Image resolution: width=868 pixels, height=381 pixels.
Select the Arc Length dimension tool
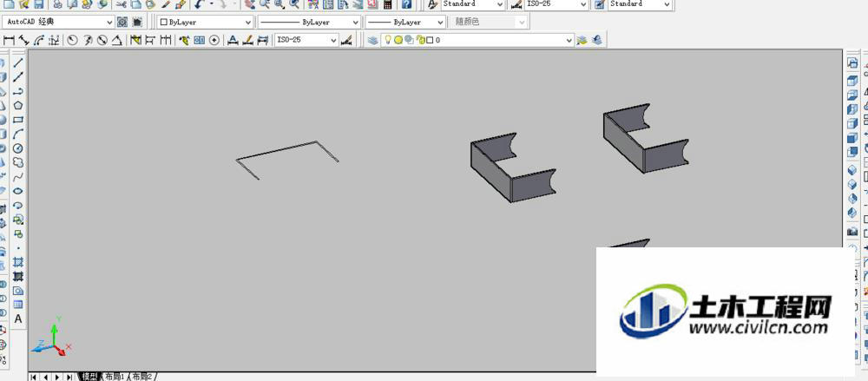coord(39,40)
